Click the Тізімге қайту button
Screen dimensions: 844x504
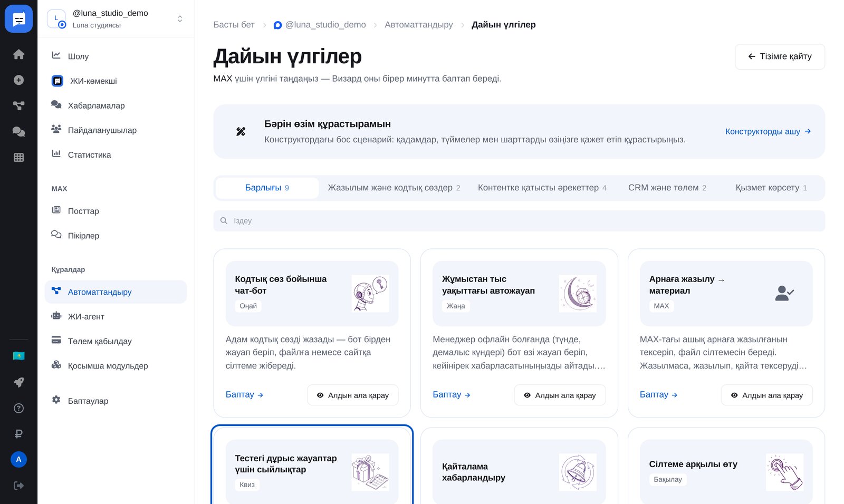(x=780, y=56)
